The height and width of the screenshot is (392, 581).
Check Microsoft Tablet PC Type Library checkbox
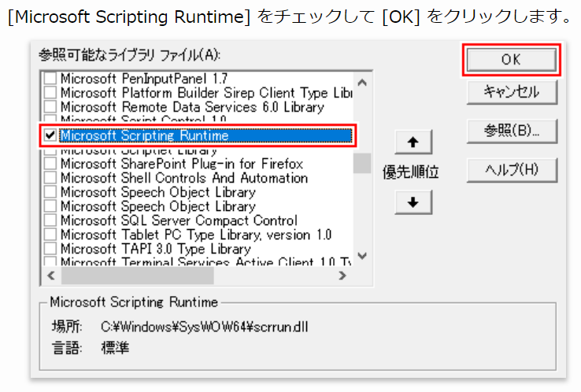(x=50, y=234)
